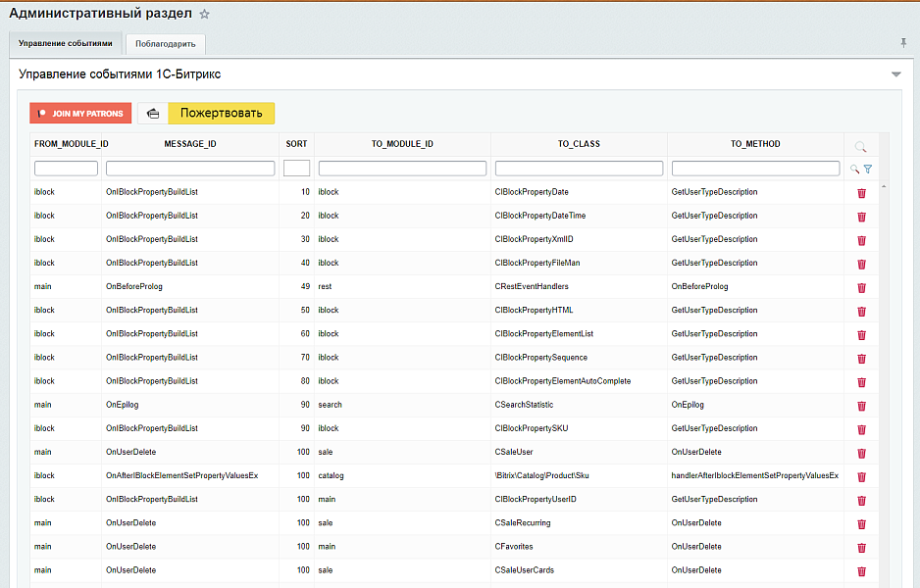Select the Управление событиями tab
Viewport: 920px width, 588px height.
coord(66,43)
